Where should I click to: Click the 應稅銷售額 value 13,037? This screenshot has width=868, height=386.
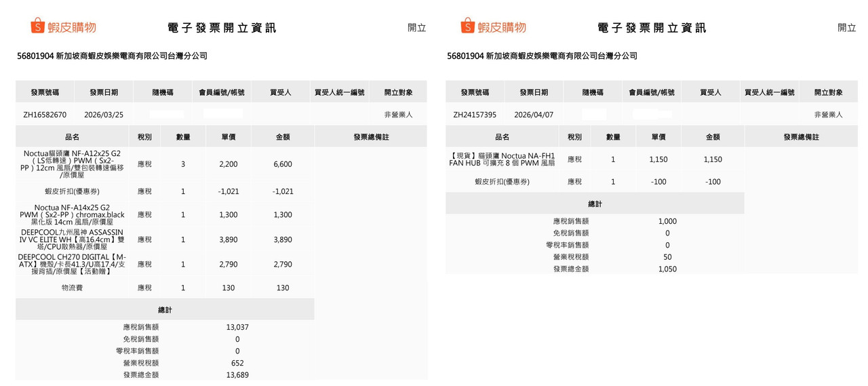(237, 327)
